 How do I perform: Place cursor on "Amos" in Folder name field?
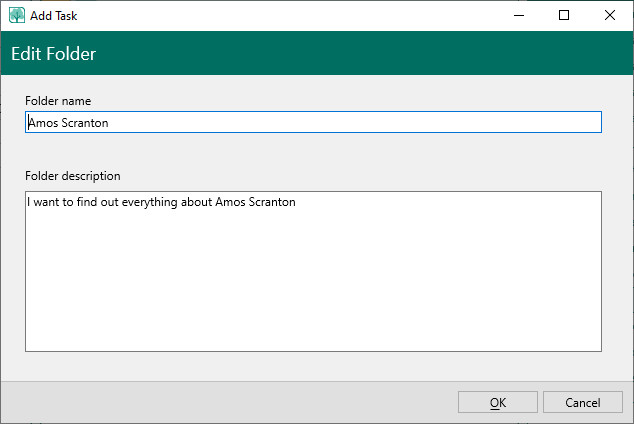tap(42, 122)
